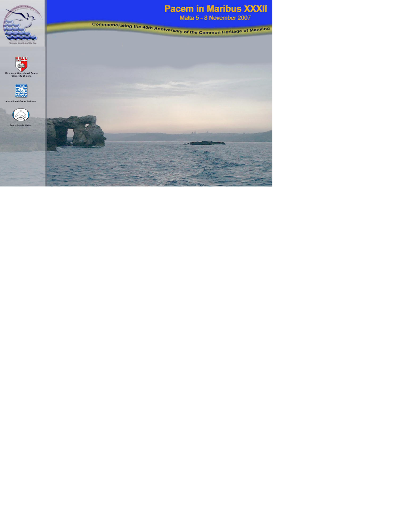Click the Pacem in Maribus XXXII heading

pyautogui.click(x=215, y=9)
